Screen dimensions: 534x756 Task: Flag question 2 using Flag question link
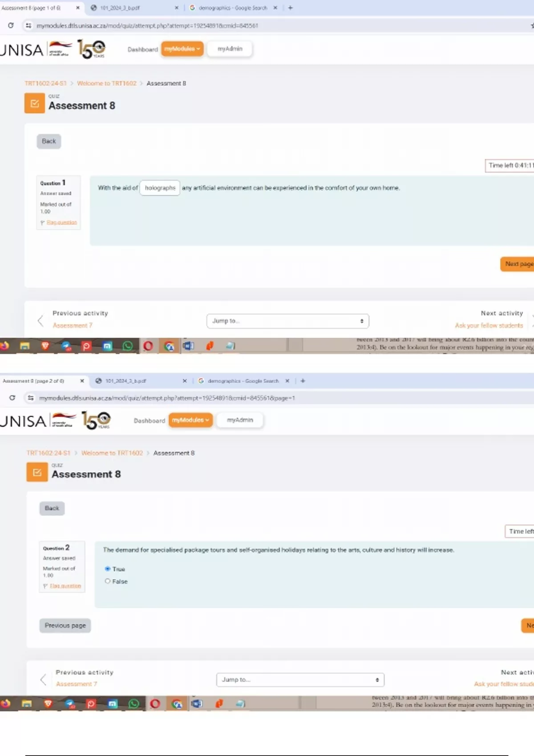coord(65,586)
